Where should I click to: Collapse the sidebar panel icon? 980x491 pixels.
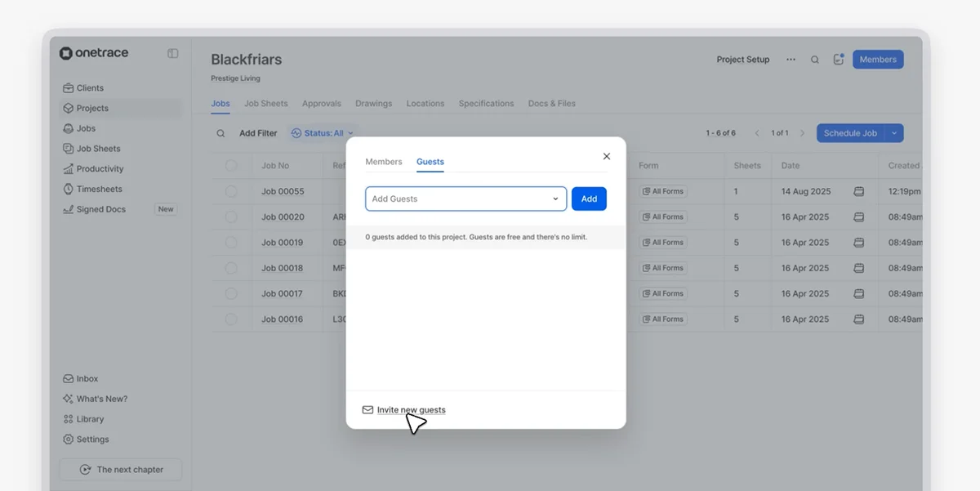coord(173,53)
